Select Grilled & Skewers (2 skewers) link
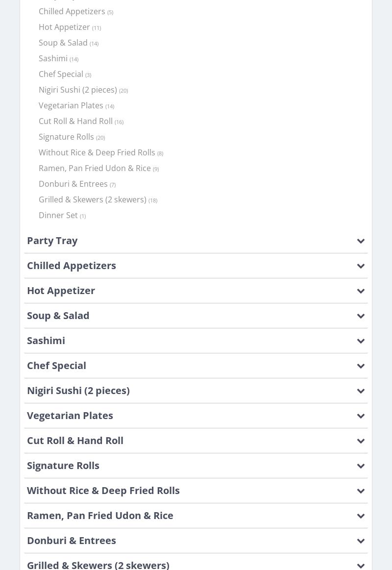The width and height of the screenshot is (392, 570). coord(93,199)
